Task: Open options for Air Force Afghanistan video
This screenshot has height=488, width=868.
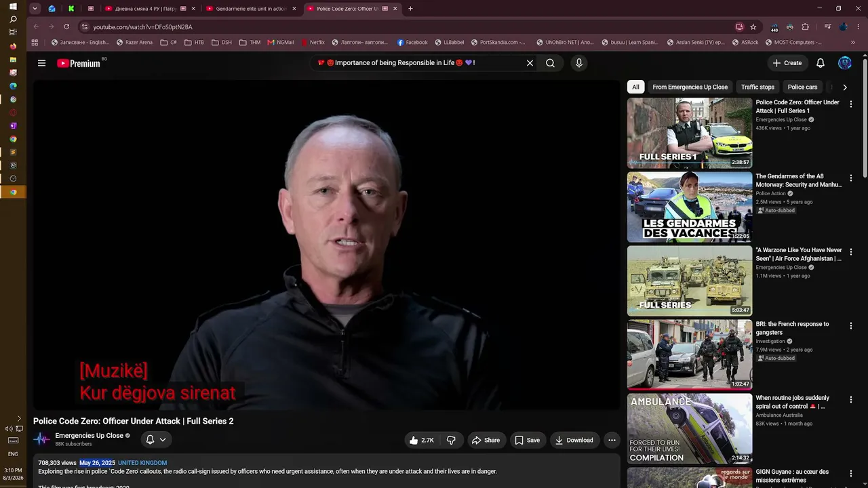Action: (851, 251)
